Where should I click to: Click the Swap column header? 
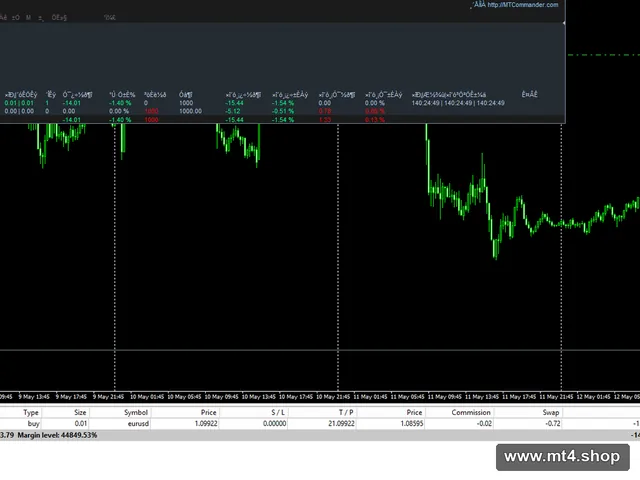(551, 412)
